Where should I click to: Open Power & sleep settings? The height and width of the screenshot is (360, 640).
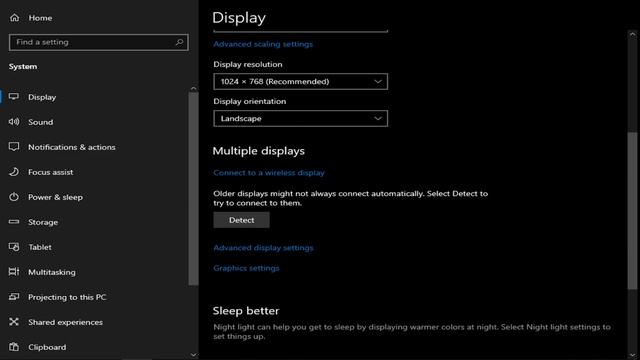pos(55,197)
